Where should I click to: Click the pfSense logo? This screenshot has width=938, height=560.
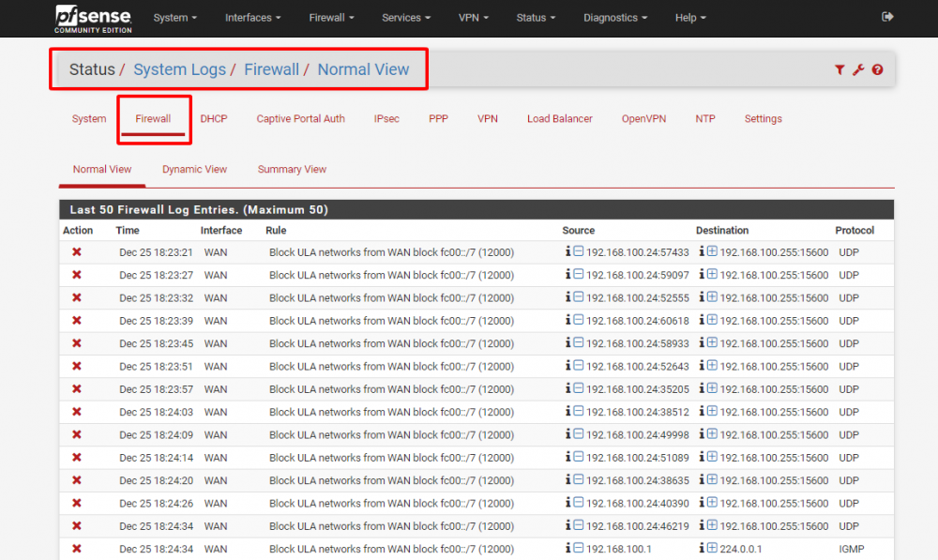click(x=92, y=17)
